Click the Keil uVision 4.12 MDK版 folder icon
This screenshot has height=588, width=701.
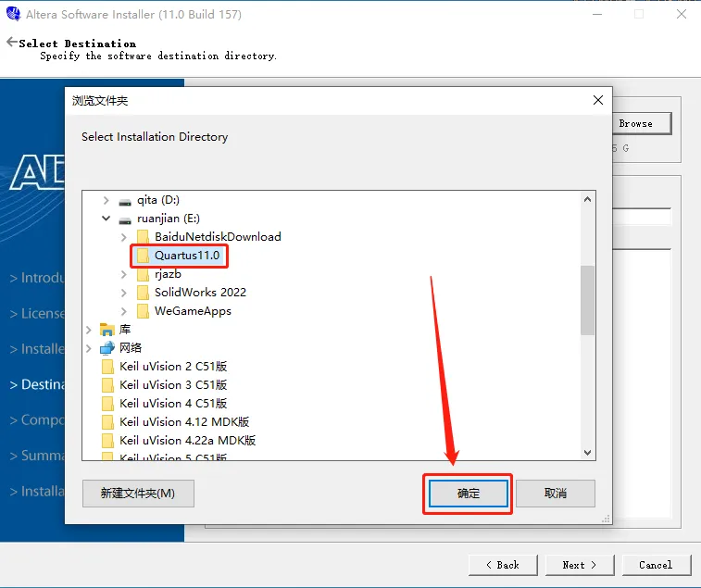(x=107, y=422)
